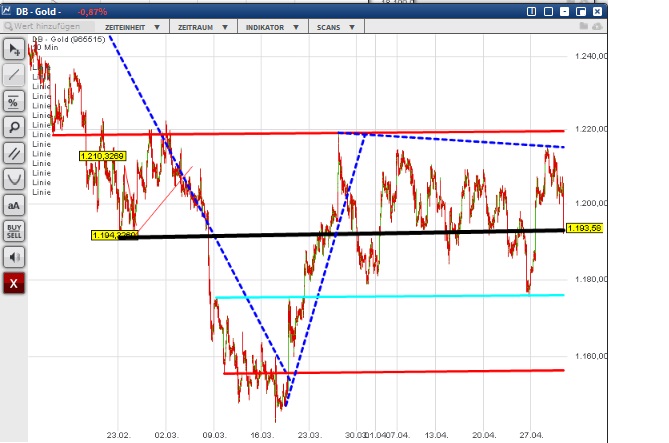Viewport: 669px width, 443px height.
Task: Open the SCANS dropdown menu
Action: [x=336, y=27]
